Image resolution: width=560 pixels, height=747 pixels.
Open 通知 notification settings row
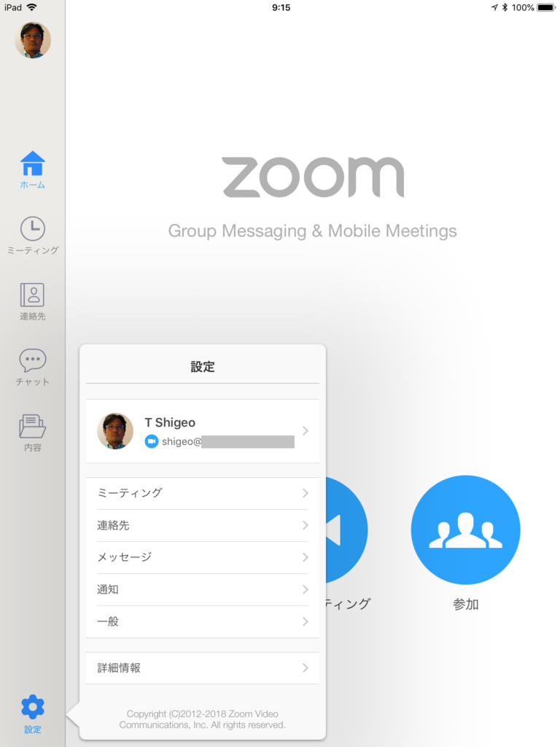click(203, 589)
